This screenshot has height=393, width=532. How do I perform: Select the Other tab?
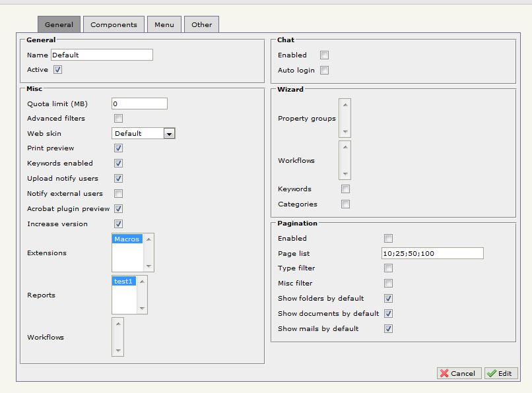coord(201,25)
